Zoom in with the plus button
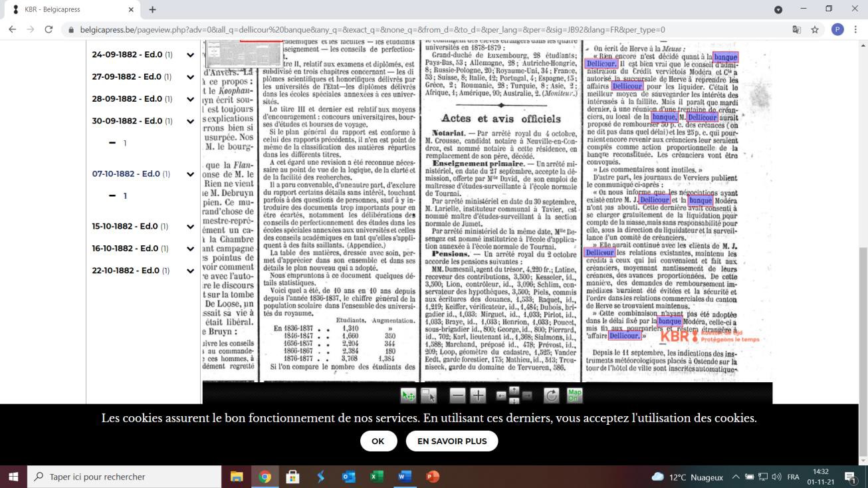Image resolution: width=868 pixels, height=488 pixels. [478, 396]
